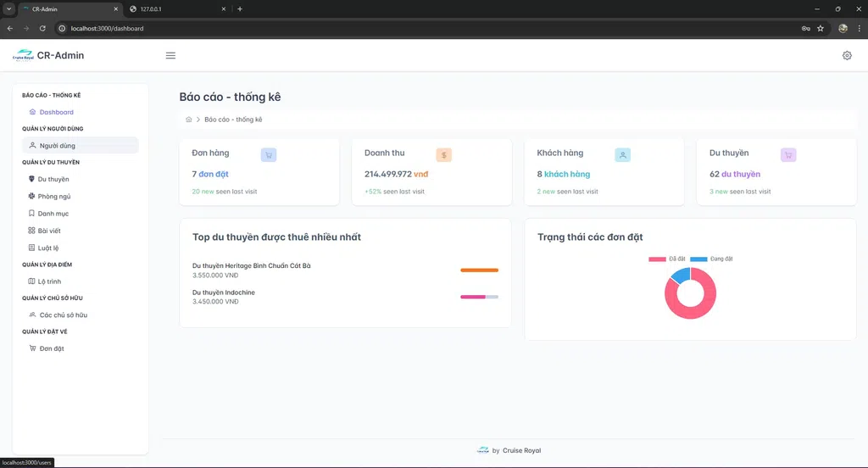Toggle the Đã đặt legend in donut chart
This screenshot has width=868, height=468.
point(667,259)
